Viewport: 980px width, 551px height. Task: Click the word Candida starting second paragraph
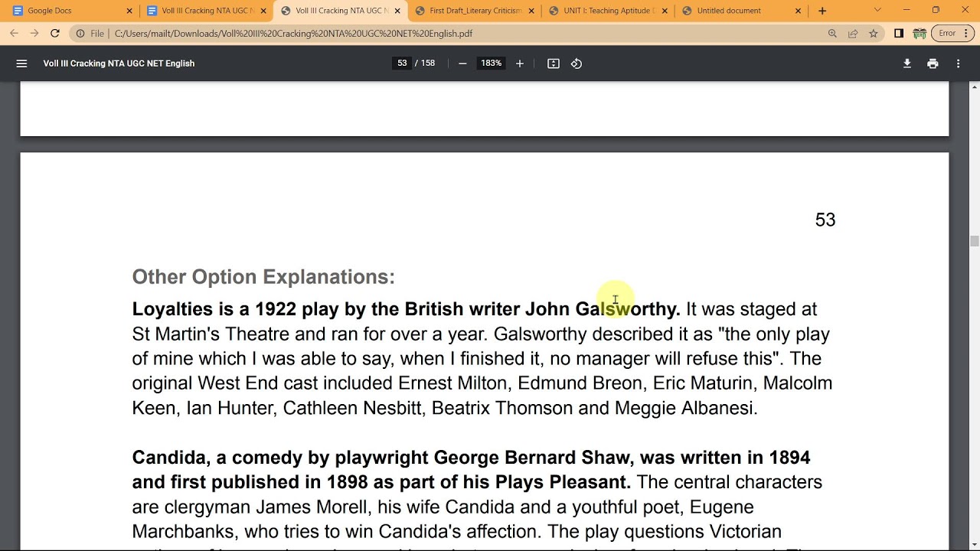[x=169, y=458]
